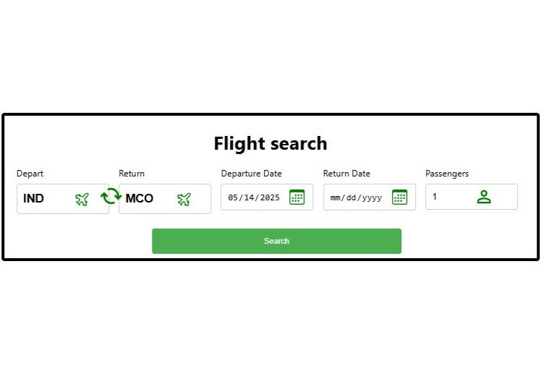
Task: Click the swap airports arrows icon
Action: tap(111, 196)
